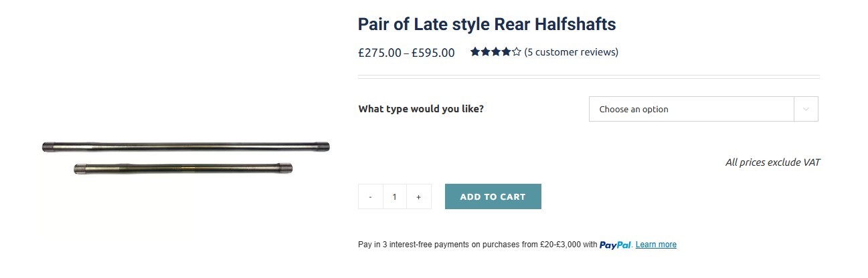Click the empty fifth rating star
This screenshot has height=278, width=868.
tap(516, 51)
